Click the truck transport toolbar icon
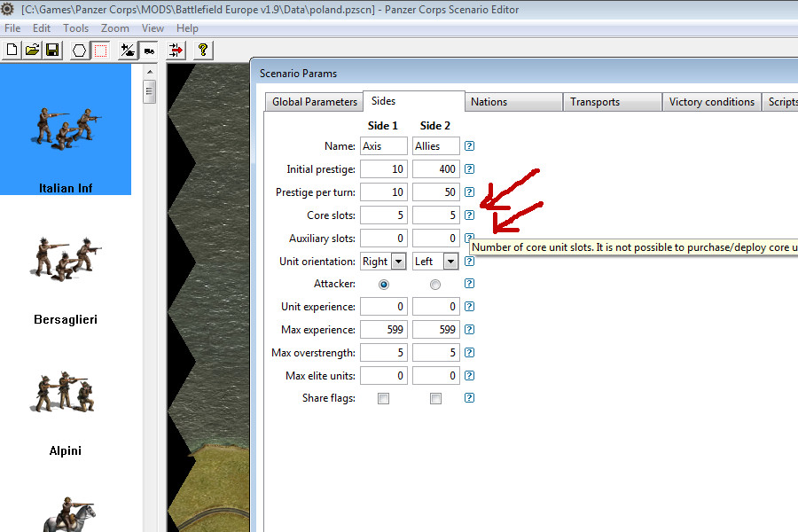The width and height of the screenshot is (798, 532). (149, 51)
